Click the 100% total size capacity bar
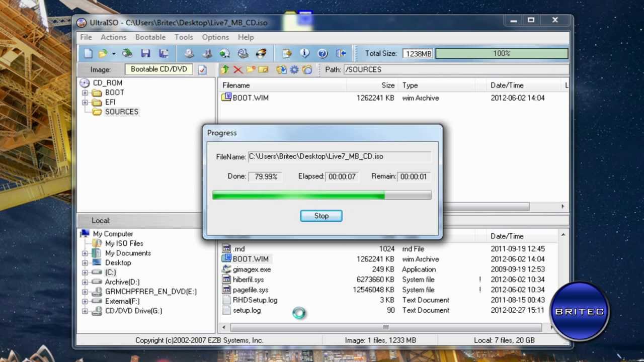The width and height of the screenshot is (644, 362). click(502, 53)
